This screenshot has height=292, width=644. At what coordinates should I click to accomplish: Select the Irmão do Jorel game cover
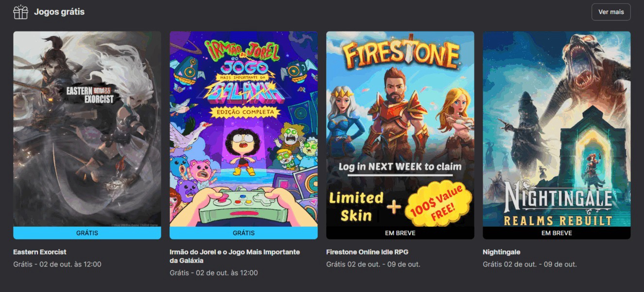[244, 129]
